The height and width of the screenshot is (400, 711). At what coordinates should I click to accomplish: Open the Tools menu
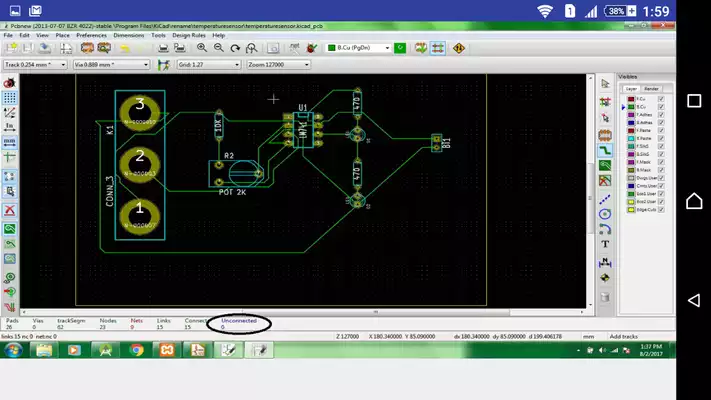158,35
